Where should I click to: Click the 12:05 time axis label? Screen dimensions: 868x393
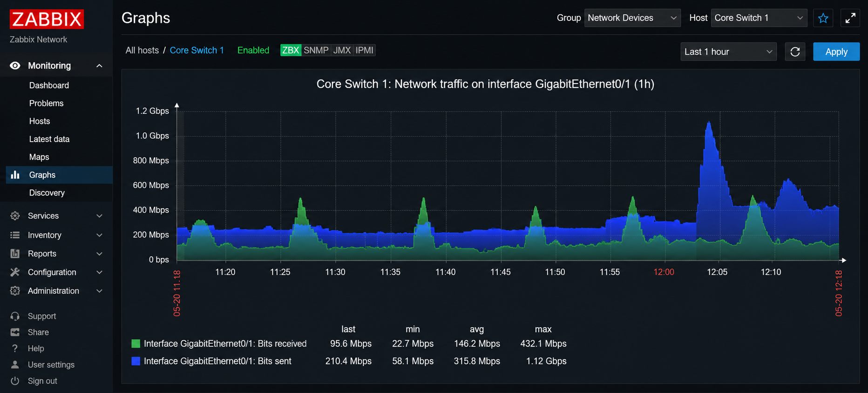point(717,272)
